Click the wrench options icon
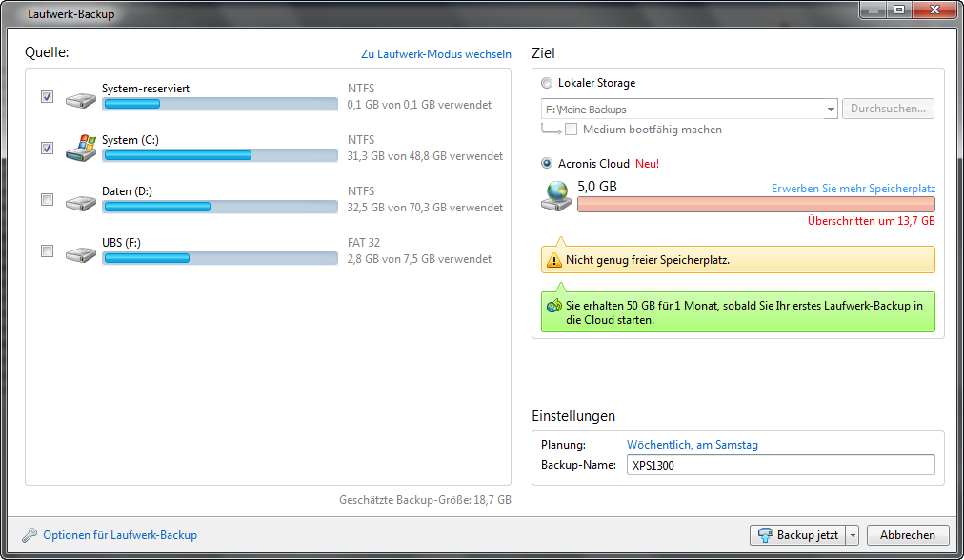964x560 pixels. (30, 535)
